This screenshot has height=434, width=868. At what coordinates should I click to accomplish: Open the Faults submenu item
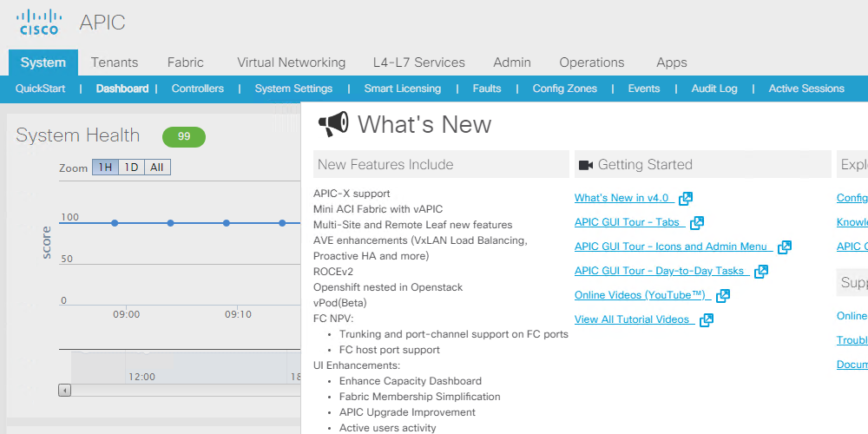coord(487,89)
